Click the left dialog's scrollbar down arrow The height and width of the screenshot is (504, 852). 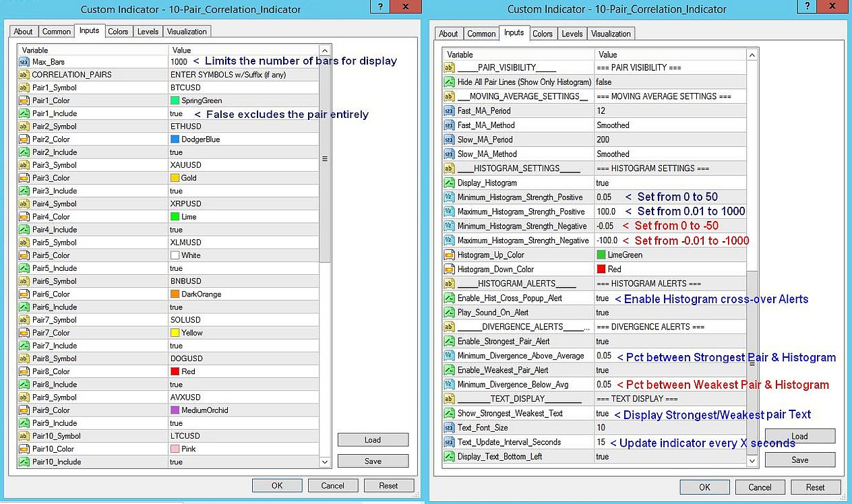[325, 462]
